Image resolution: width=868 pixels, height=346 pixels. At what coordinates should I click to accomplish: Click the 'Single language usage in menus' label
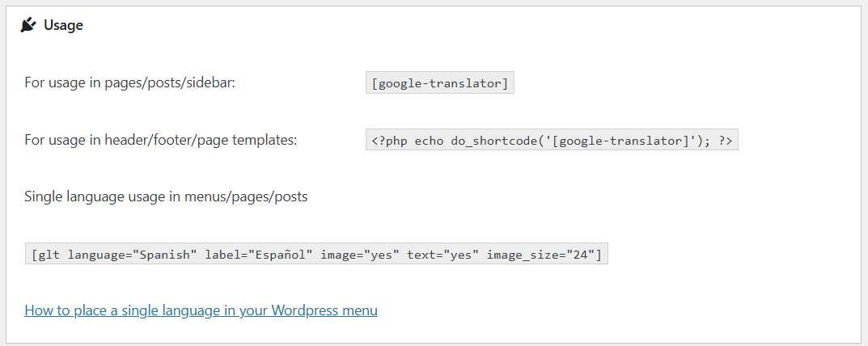point(166,196)
